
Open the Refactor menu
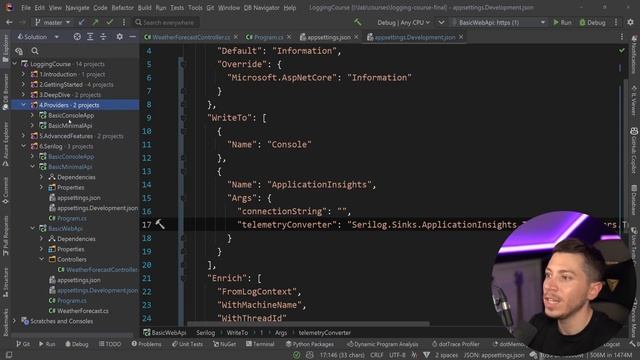coord(122,8)
